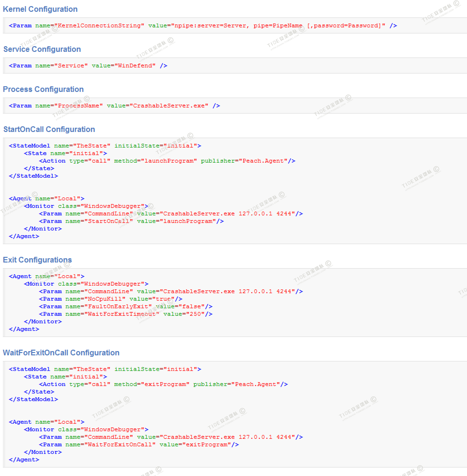Click the Peach.Agent publisher in the StartOnCall block
Screen dimensions: 467x476
pyautogui.click(x=263, y=161)
